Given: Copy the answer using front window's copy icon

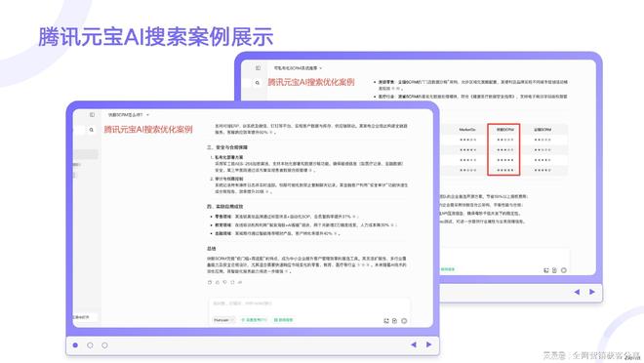Looking at the screenshot, I should (210, 283).
